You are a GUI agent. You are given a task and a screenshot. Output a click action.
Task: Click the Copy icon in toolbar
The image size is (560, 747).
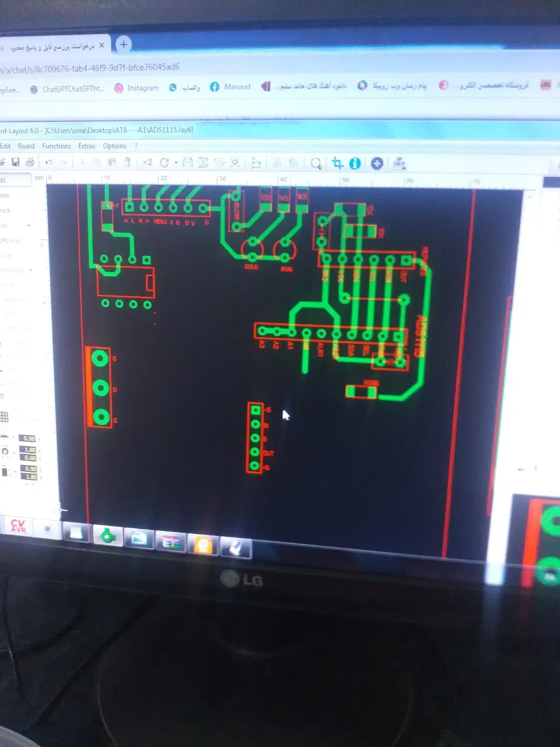coord(98,162)
